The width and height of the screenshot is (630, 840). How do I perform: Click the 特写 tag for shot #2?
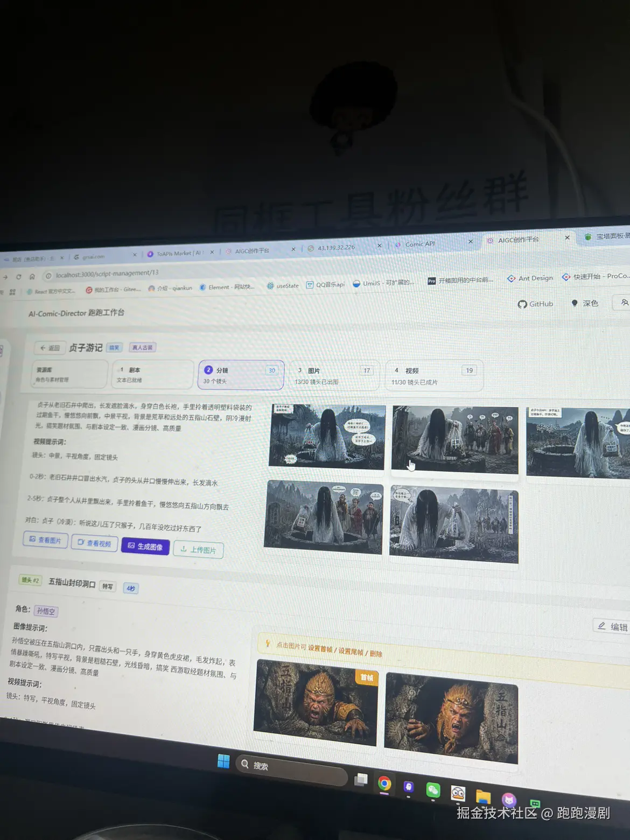coord(108,586)
